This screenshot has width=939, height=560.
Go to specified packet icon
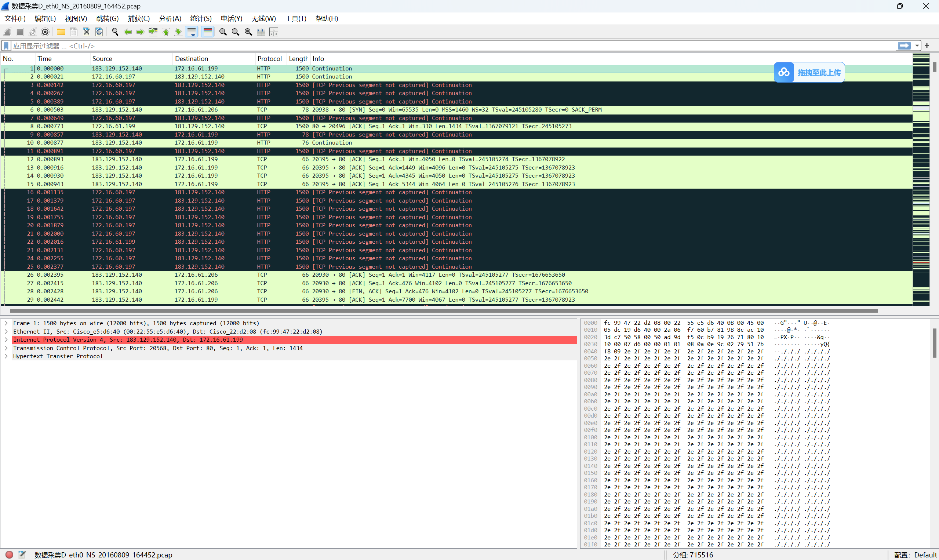pos(153,32)
